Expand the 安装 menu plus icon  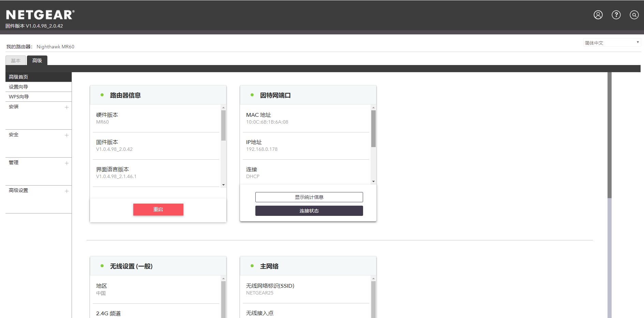coord(66,107)
